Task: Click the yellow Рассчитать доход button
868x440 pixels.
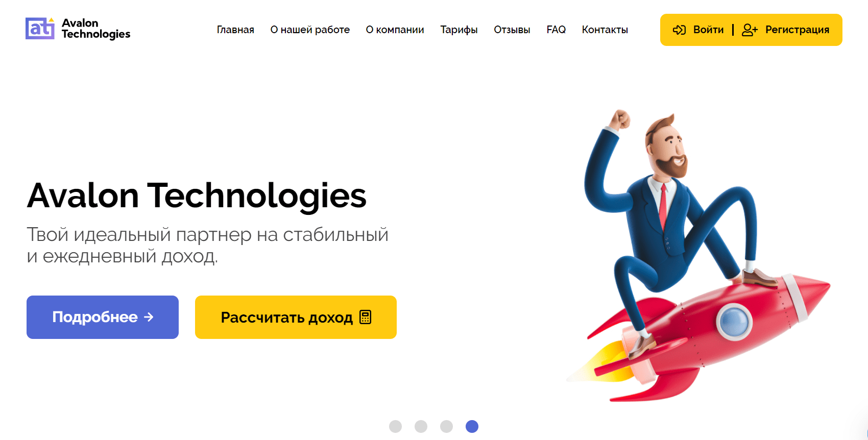Action: pos(296,317)
